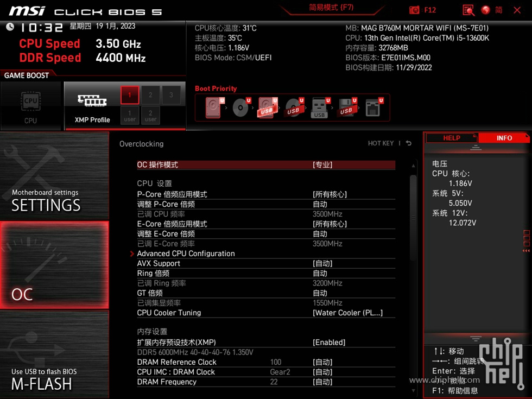Select the USB key boot device icon

click(x=320, y=108)
